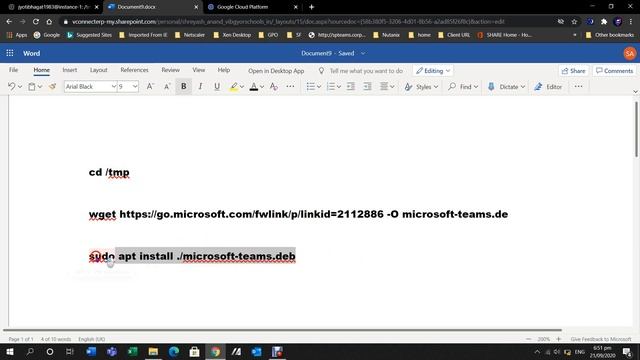Open the Help tab
Image resolution: width=640 pixels, height=360 pixels.
[224, 70]
